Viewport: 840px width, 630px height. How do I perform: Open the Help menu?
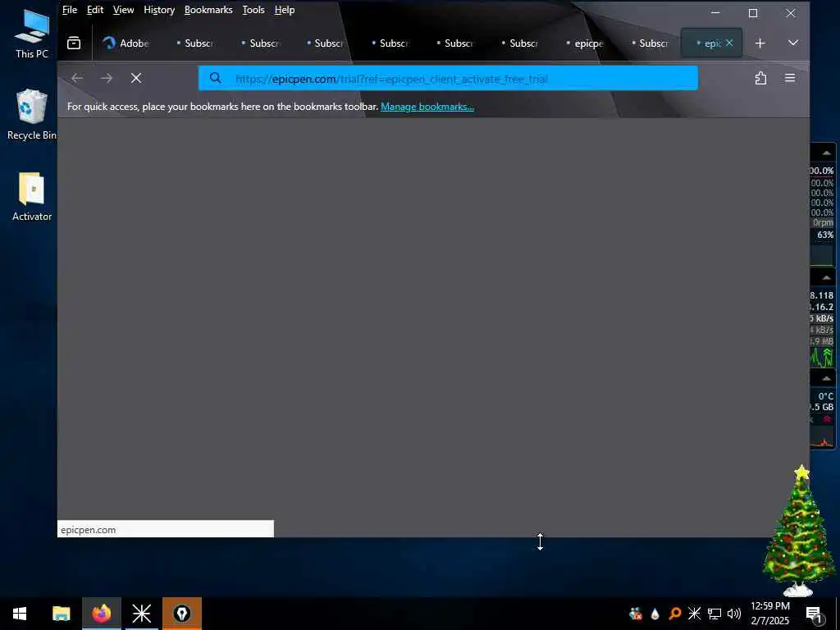point(285,10)
